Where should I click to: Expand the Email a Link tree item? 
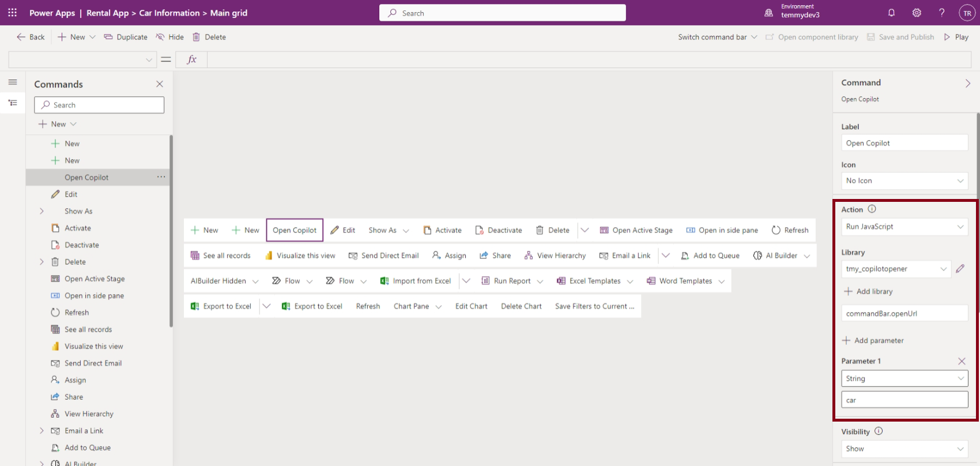pyautogui.click(x=42, y=431)
